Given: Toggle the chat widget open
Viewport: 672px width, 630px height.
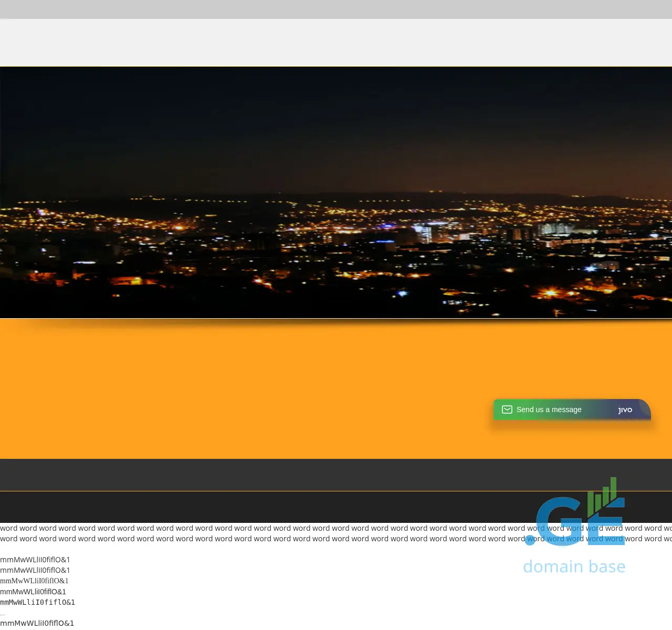Looking at the screenshot, I should (x=572, y=409).
